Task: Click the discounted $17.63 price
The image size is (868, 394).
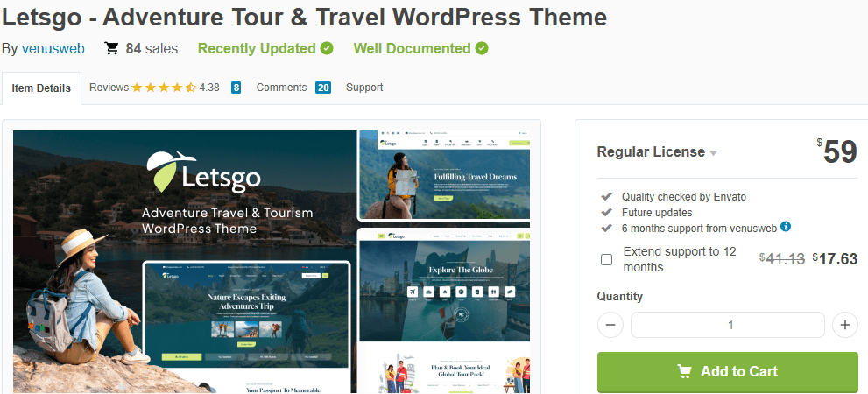Action: [x=835, y=258]
